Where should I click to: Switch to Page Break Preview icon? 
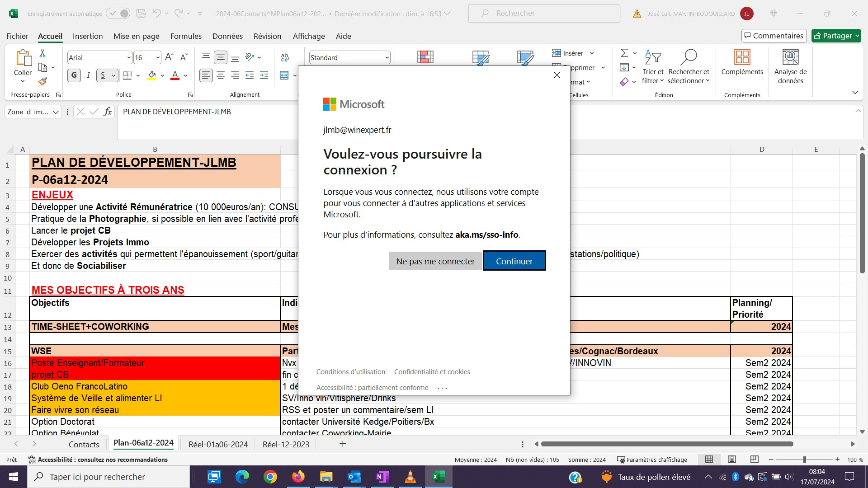tap(754, 460)
